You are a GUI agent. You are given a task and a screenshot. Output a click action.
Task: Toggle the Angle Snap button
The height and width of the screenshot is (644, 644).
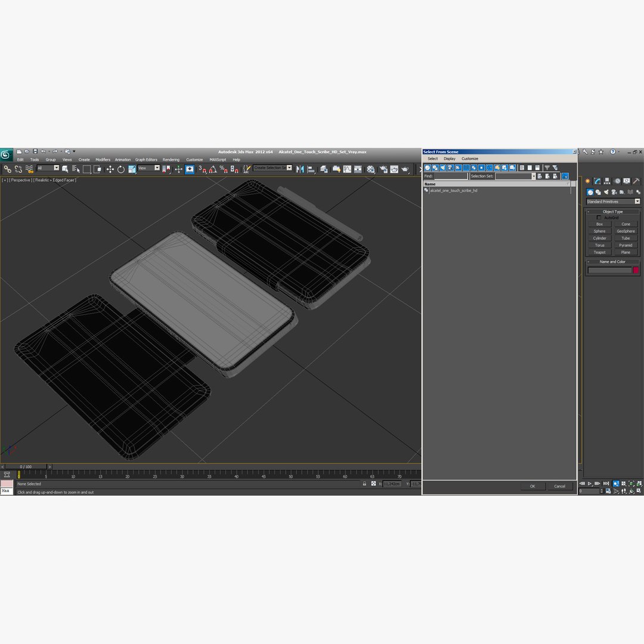[x=213, y=169]
